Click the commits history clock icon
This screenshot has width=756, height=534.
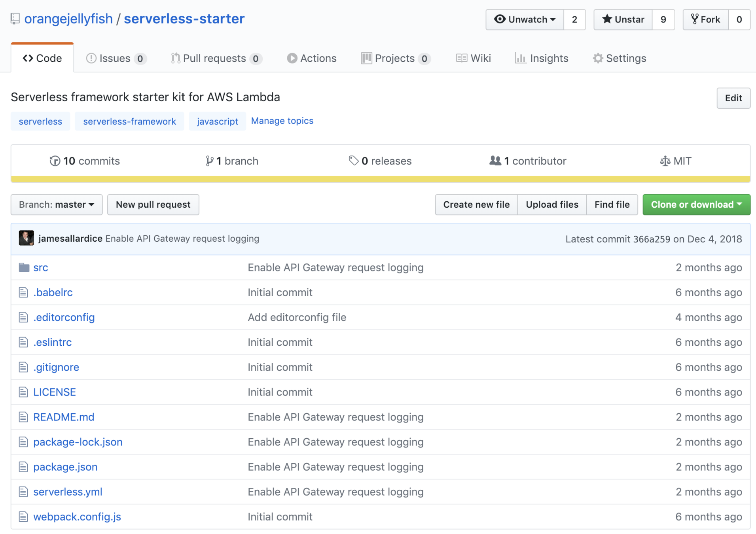(55, 161)
